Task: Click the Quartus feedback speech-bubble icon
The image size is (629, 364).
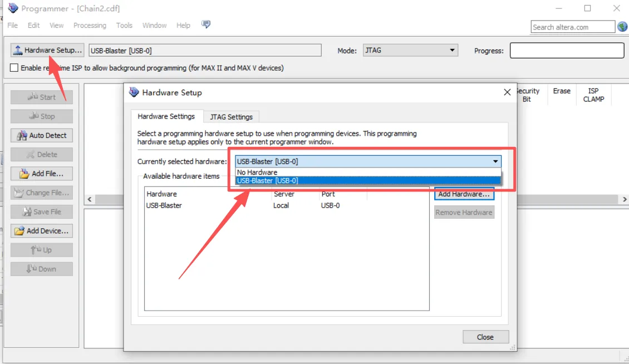Action: (206, 24)
